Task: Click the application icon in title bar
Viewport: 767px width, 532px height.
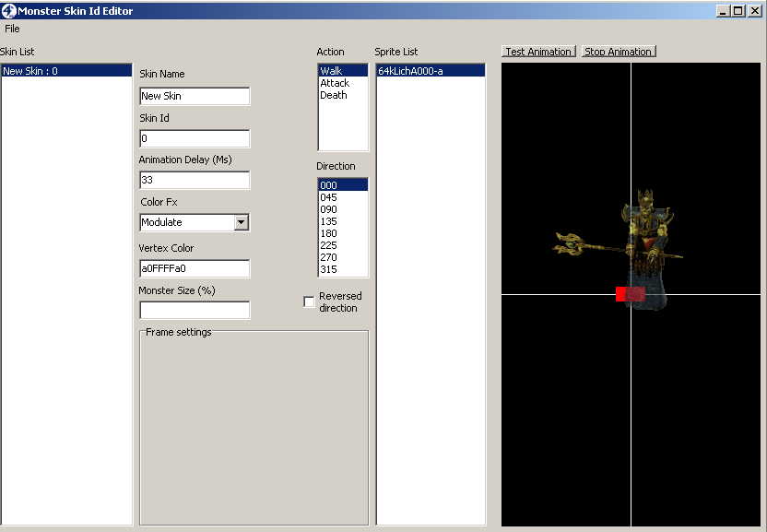Action: coord(9,11)
